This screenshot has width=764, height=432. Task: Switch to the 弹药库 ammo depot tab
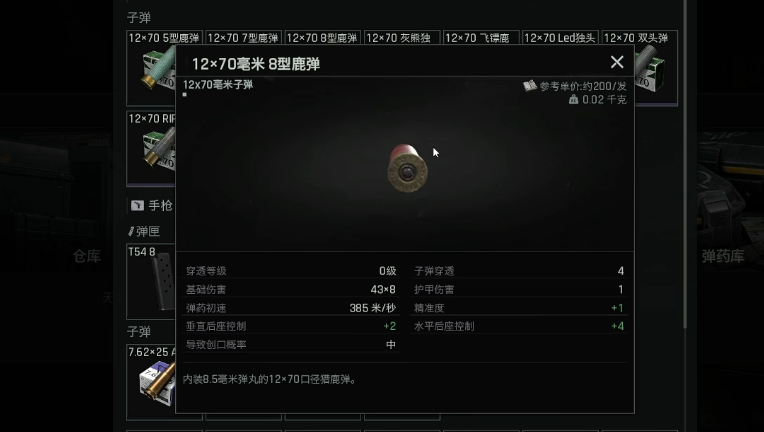[723, 256]
